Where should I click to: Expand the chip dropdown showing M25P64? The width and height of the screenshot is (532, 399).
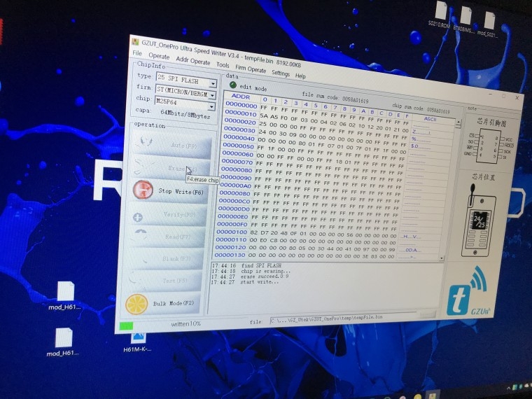coord(211,107)
